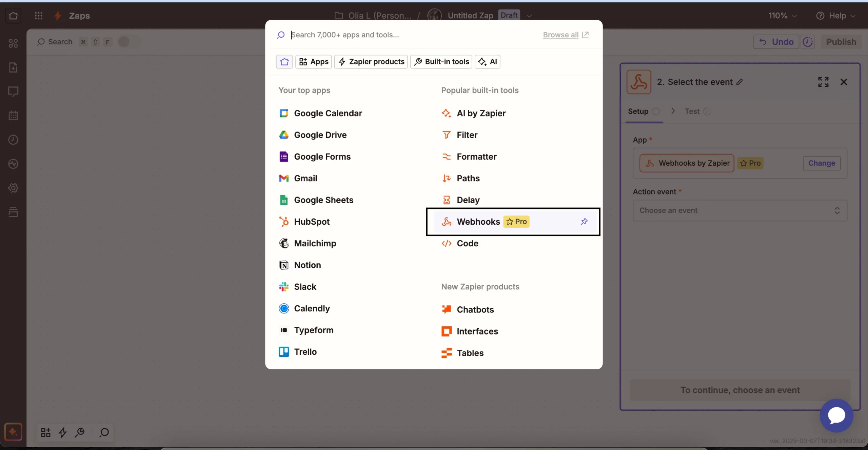The height and width of the screenshot is (450, 868).
Task: Click the Untitled Zap title
Action: click(x=470, y=16)
